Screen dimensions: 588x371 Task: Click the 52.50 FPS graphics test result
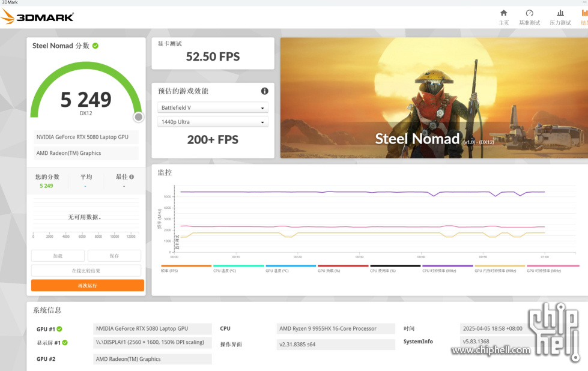pos(213,56)
